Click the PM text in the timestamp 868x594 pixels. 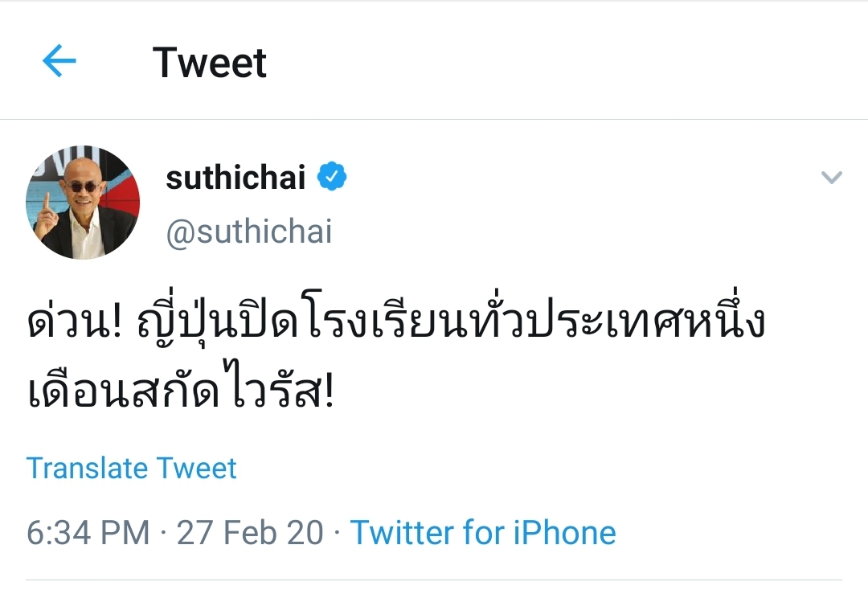click(x=127, y=532)
